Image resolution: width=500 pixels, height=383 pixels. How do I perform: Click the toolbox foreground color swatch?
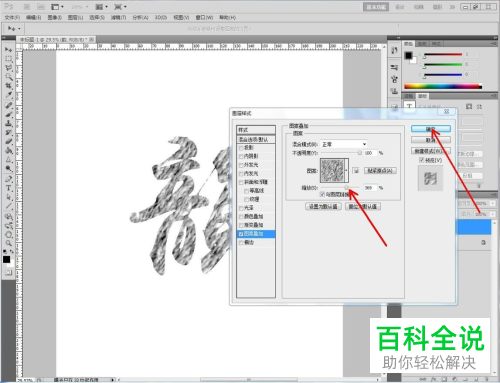[x=6, y=259]
